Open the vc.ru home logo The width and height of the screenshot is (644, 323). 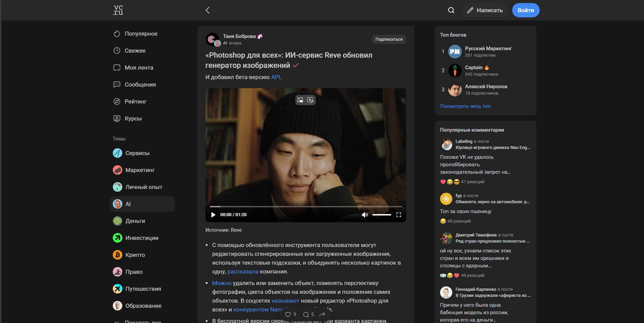click(118, 10)
